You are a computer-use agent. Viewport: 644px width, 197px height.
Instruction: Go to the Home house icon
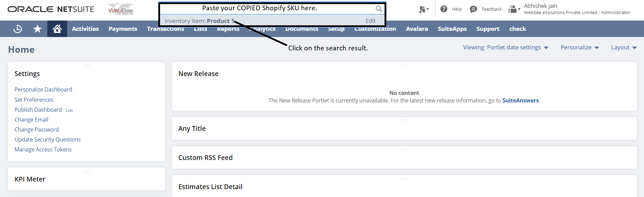pyautogui.click(x=57, y=29)
